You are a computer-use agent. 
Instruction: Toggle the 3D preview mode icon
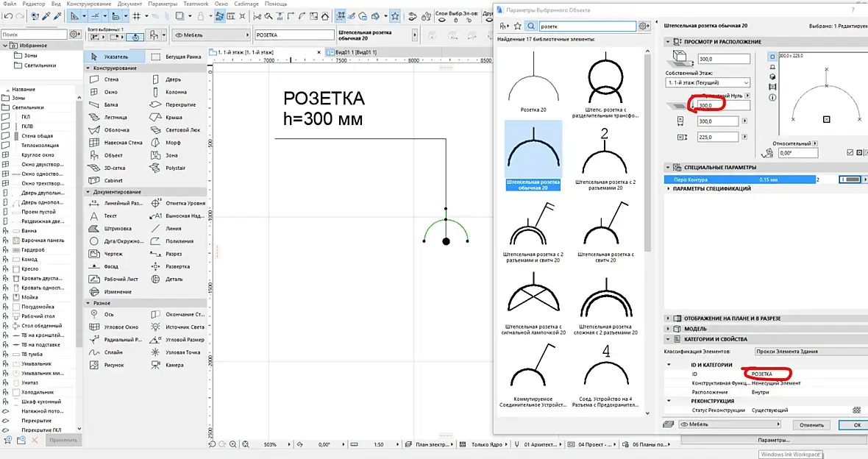click(x=772, y=76)
